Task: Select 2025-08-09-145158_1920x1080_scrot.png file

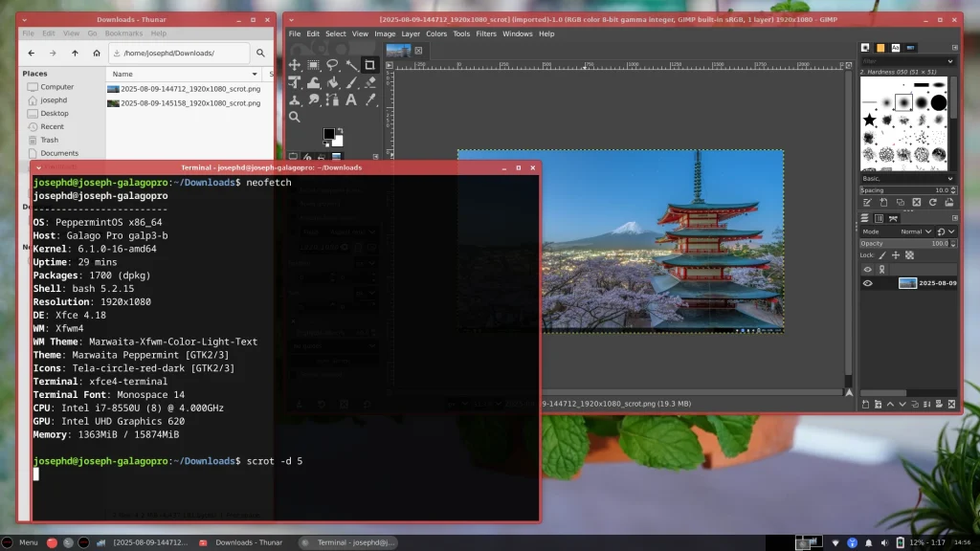Action: tap(184, 103)
